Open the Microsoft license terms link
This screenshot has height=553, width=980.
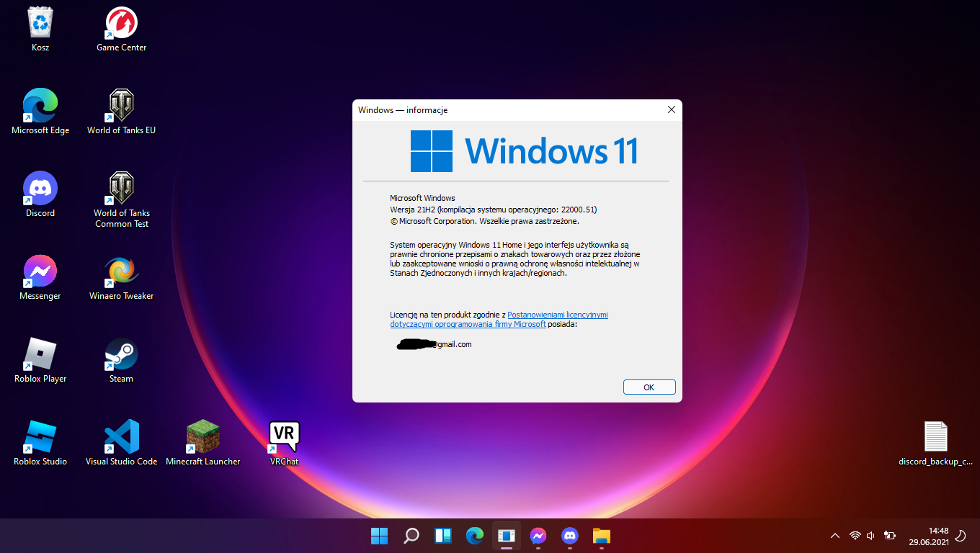[557, 315]
